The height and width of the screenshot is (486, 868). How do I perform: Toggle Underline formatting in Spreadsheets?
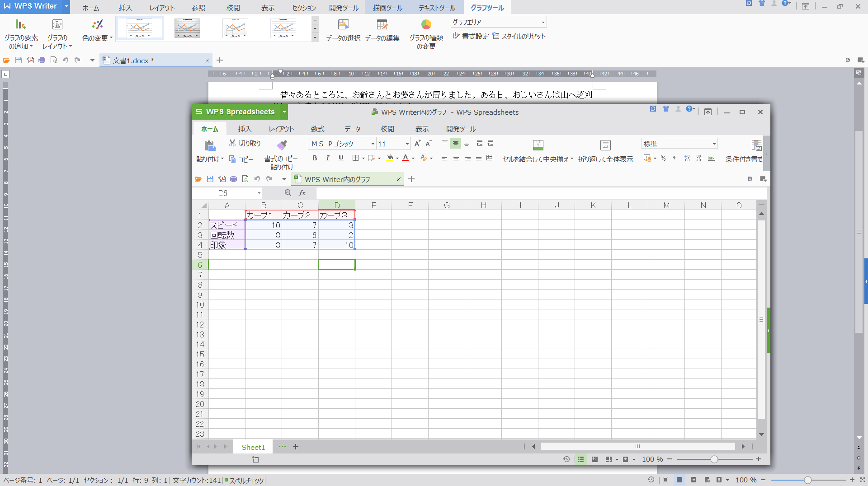coord(341,158)
